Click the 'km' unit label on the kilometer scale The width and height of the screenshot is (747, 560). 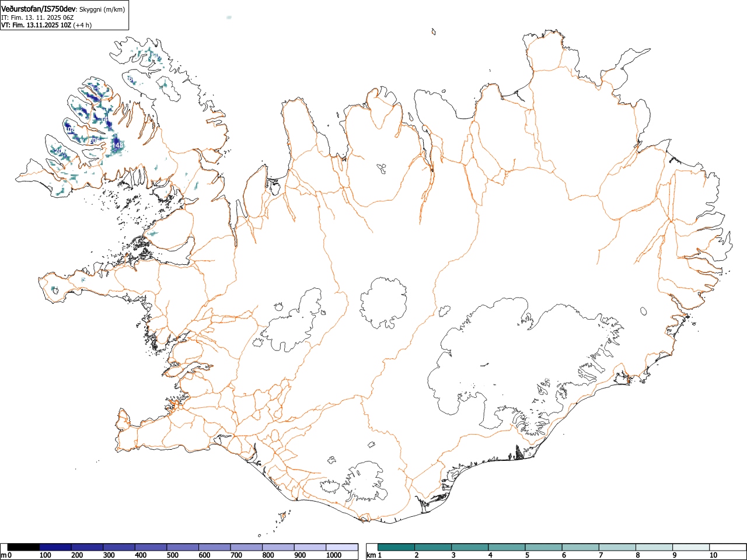[371, 555]
